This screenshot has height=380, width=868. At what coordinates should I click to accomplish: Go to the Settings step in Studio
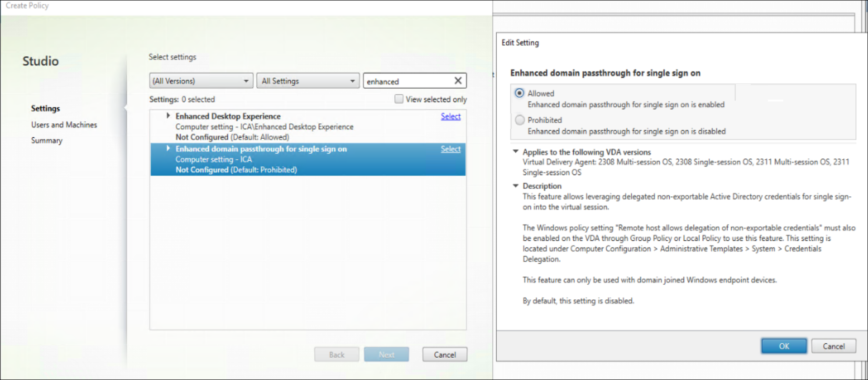tap(45, 108)
